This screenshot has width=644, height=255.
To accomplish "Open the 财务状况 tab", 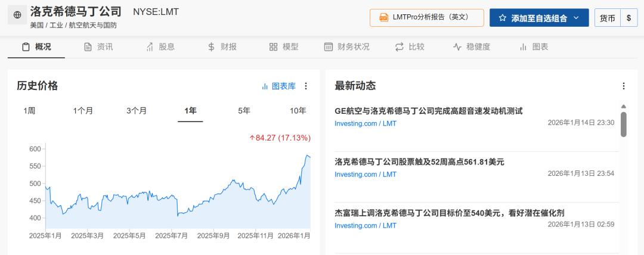I will tap(347, 47).
